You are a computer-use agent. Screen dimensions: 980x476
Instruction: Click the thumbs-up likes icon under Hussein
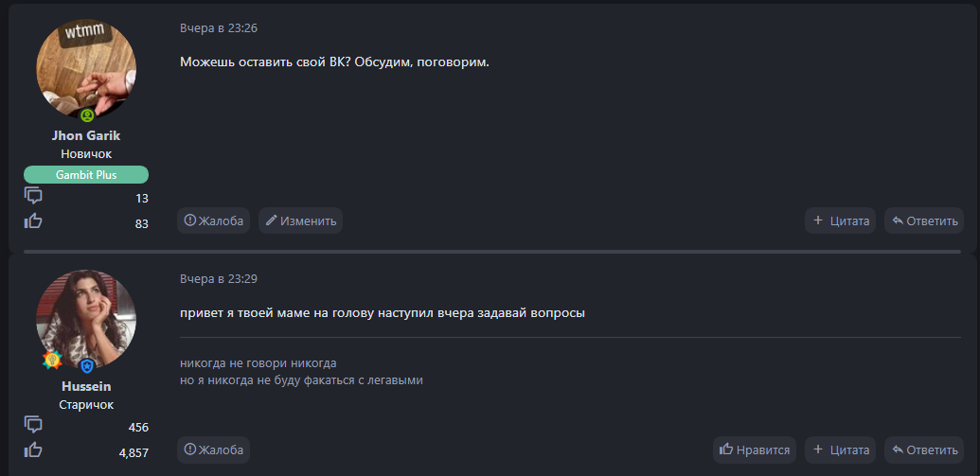pos(33,450)
